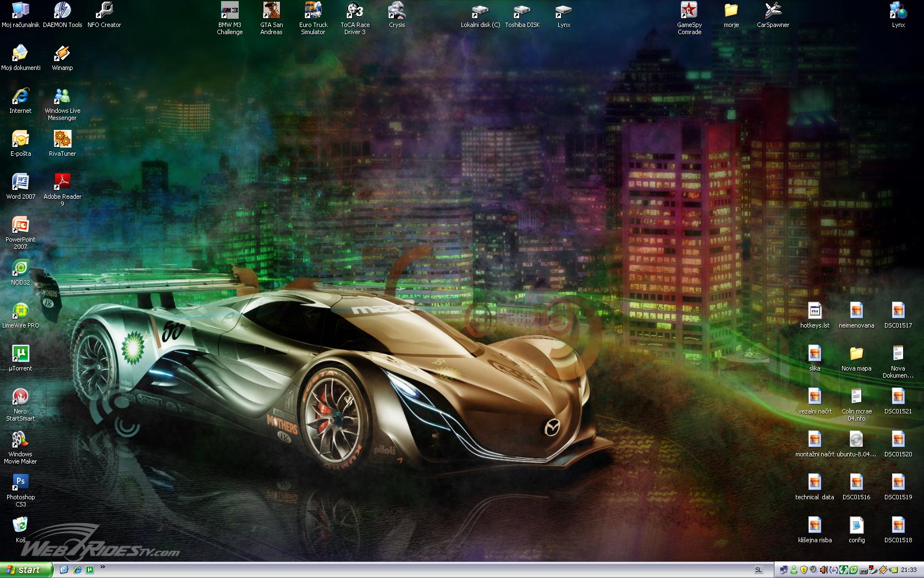Screen dimensions: 924x578
Task: Select the DSC01520 image file
Action: [898, 444]
